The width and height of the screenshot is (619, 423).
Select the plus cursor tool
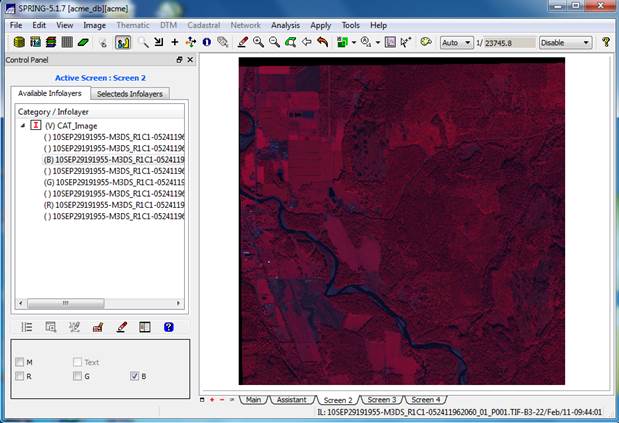[174, 42]
